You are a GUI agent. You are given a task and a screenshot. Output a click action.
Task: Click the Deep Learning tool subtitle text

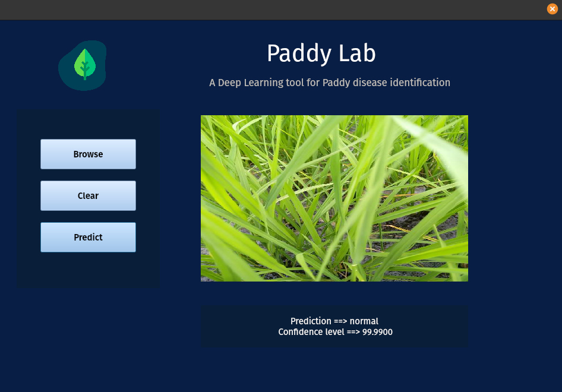329,83
